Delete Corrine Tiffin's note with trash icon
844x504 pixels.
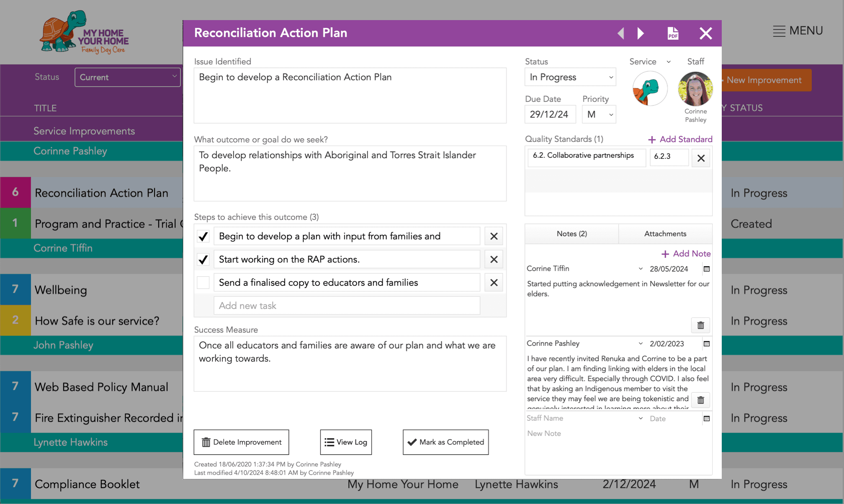[700, 325]
